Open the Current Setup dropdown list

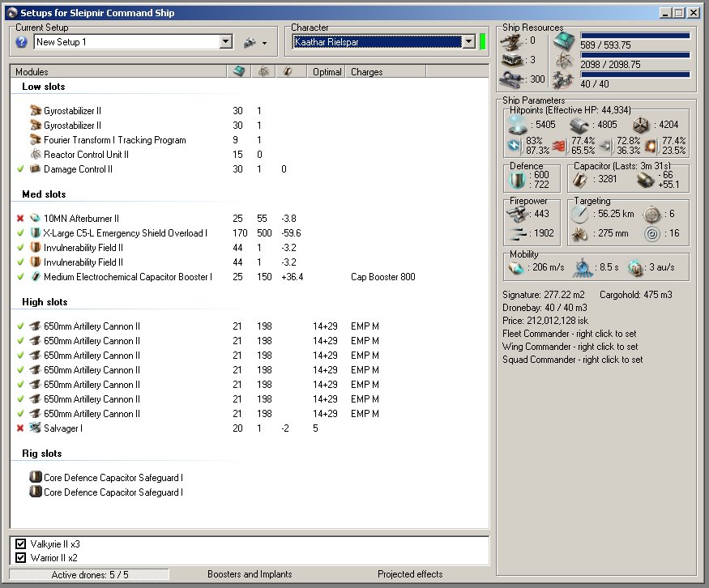(x=225, y=42)
